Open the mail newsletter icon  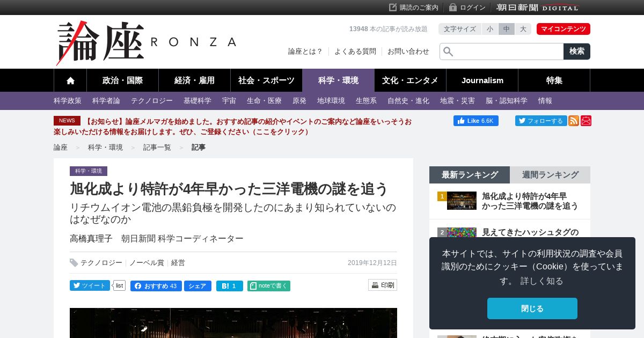pos(586,121)
